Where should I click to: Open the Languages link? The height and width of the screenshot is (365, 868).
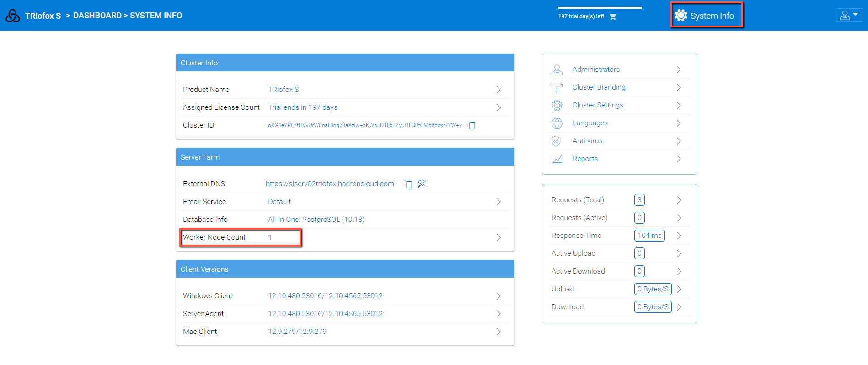(590, 123)
